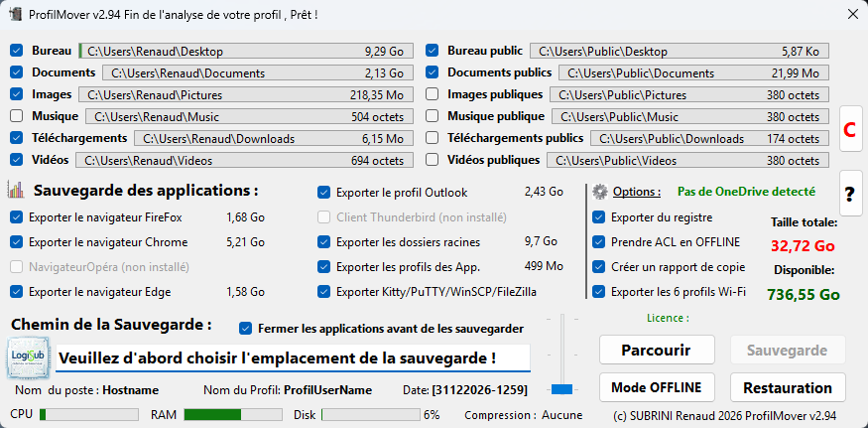The width and height of the screenshot is (868, 428).
Task: Open help with the question mark button
Action: pyautogui.click(x=849, y=194)
